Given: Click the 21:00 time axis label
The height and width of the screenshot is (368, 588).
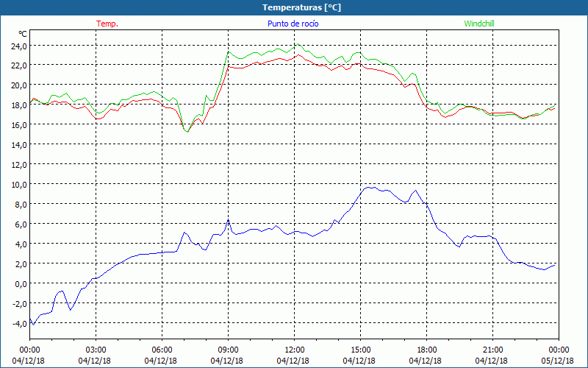Looking at the screenshot, I should (x=492, y=350).
